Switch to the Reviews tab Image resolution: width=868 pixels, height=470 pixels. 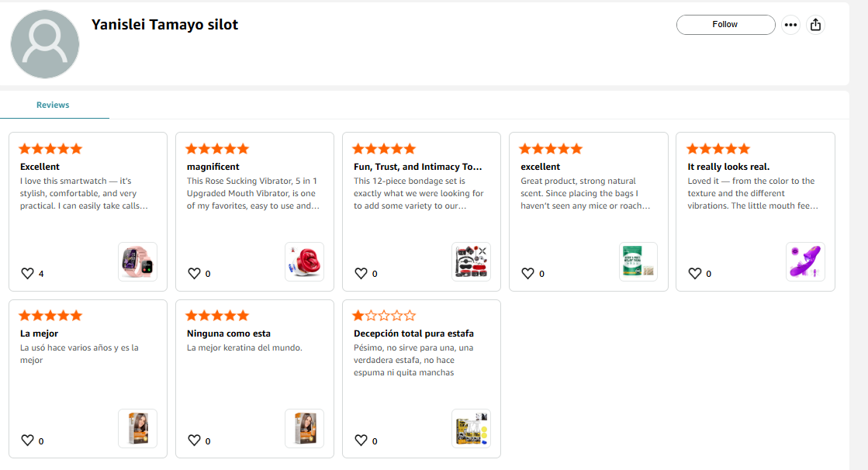[53, 105]
